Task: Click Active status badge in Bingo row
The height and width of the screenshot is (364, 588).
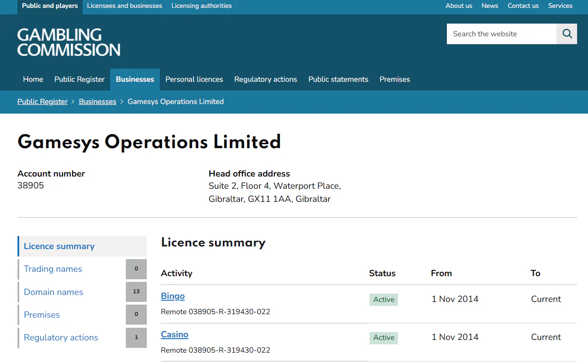Action: pos(384,299)
